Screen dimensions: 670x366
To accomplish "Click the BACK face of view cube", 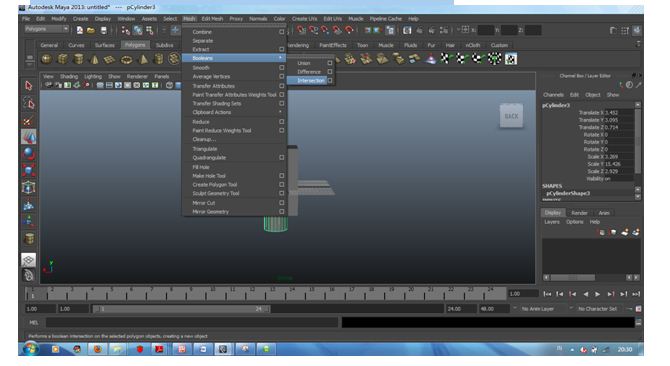I will pyautogui.click(x=511, y=115).
